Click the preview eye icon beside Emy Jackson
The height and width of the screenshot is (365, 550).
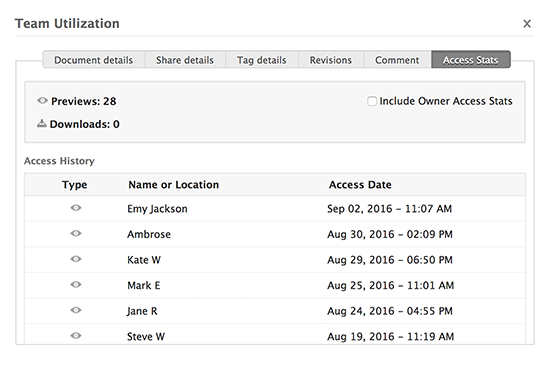tap(76, 208)
